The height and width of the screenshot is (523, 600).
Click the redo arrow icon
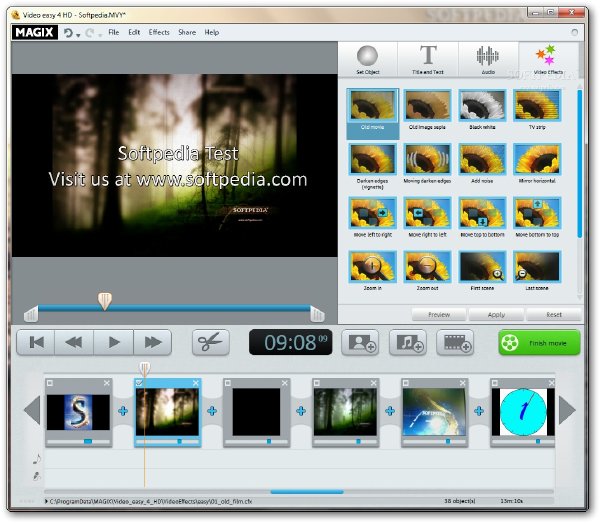click(x=90, y=33)
